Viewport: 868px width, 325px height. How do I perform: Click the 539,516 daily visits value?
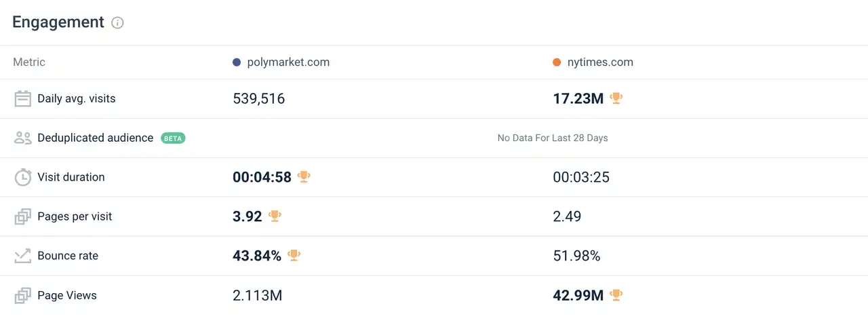click(x=259, y=99)
